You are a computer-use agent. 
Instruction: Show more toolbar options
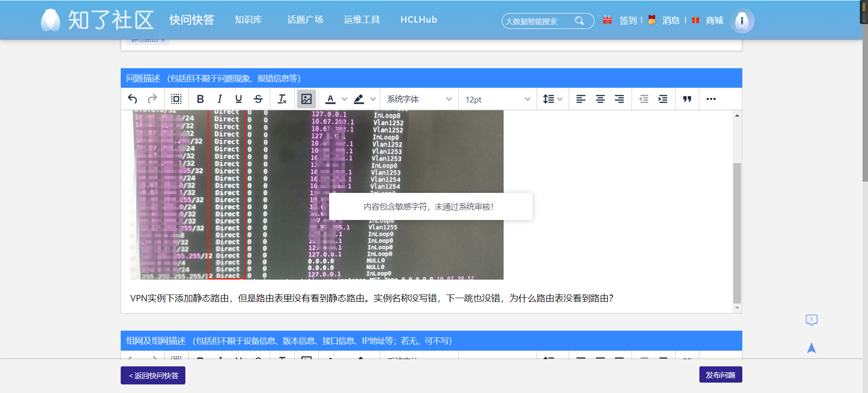click(711, 99)
